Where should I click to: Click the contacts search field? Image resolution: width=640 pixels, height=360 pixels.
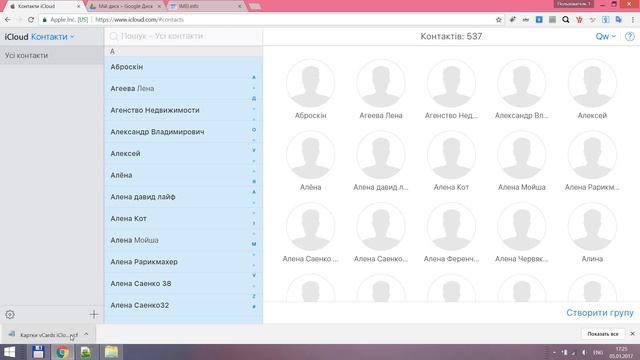tap(184, 36)
